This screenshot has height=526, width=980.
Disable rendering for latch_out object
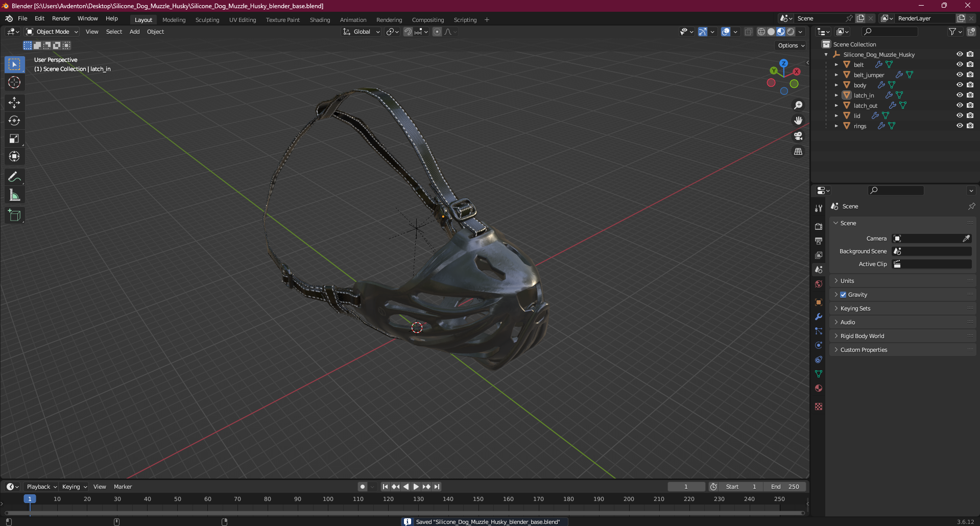970,105
